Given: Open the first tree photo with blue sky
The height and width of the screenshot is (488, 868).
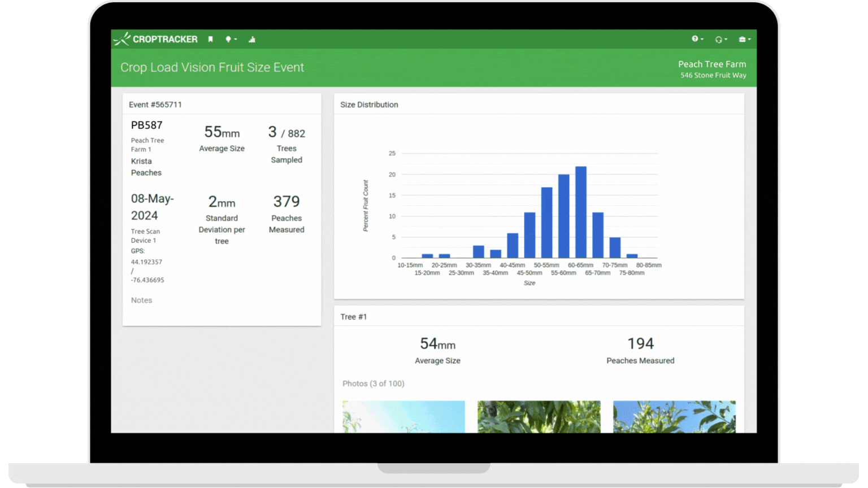Looking at the screenshot, I should click(x=403, y=417).
